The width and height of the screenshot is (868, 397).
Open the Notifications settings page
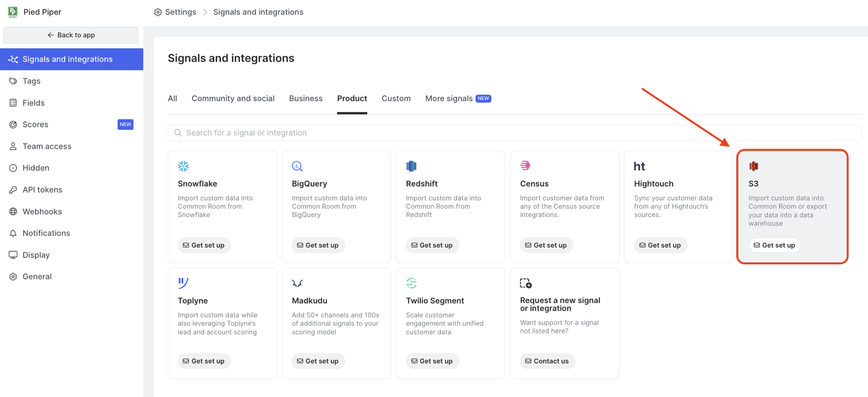coord(72,233)
